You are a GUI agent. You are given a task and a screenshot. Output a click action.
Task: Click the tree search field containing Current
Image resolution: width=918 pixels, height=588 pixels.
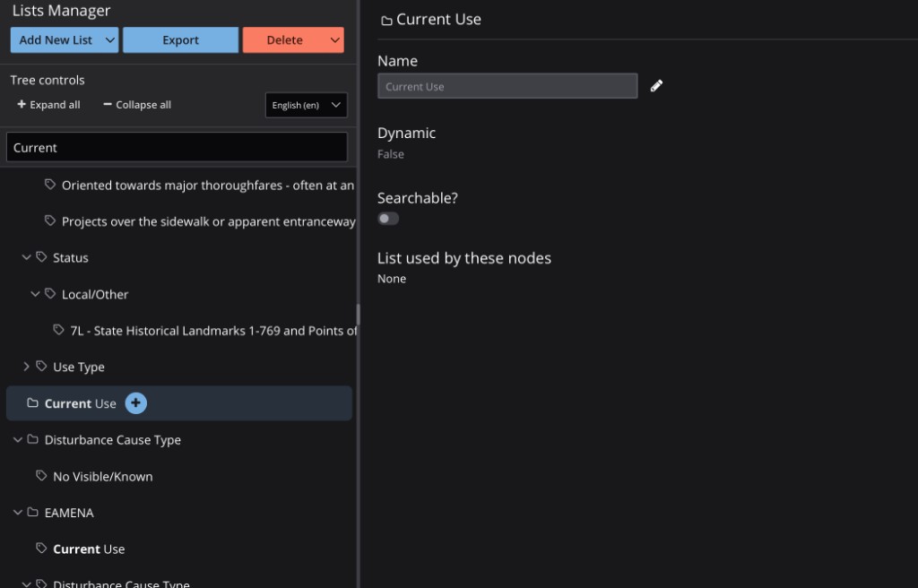pos(177,147)
